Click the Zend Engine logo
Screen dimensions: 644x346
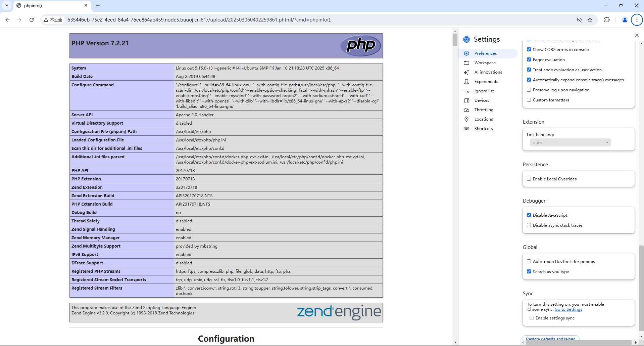point(339,312)
